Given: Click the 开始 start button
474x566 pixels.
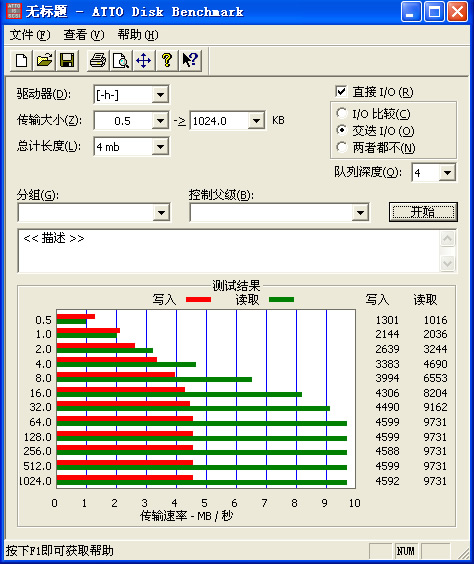Looking at the screenshot, I should tap(423, 212).
